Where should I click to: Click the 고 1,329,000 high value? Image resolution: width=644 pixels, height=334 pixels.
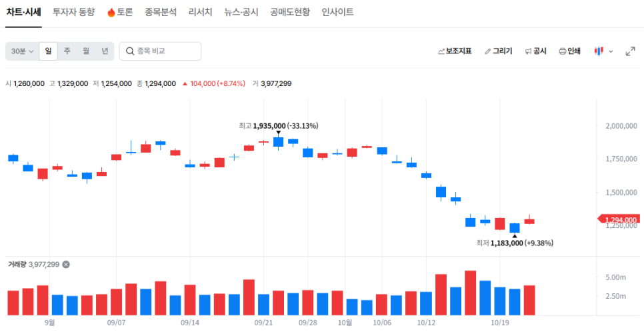[x=69, y=84]
